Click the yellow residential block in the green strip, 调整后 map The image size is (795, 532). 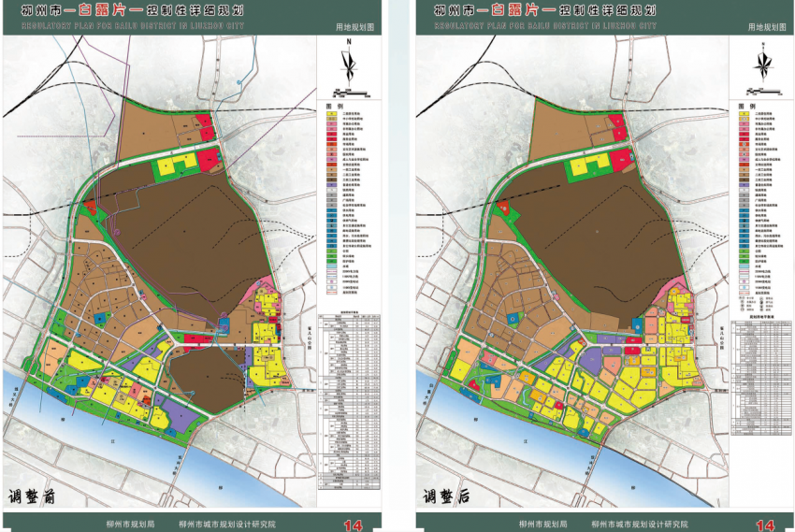[x=588, y=165]
